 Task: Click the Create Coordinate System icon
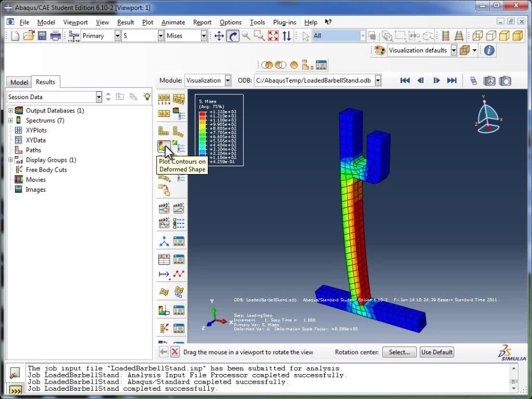[164, 241]
